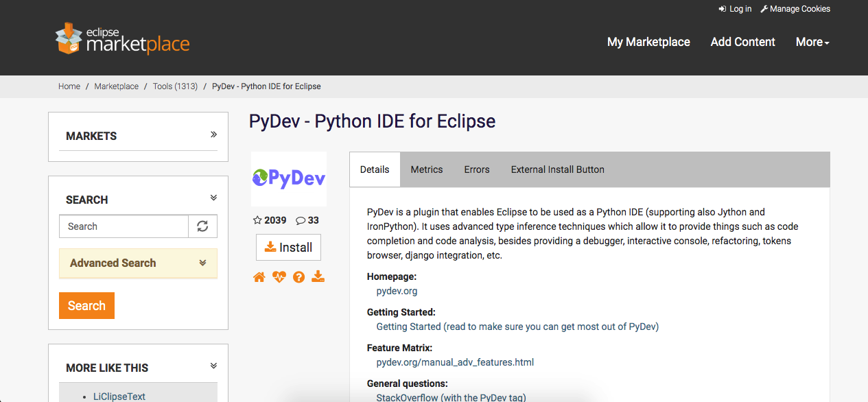Click the orange question mark icon
Screen dimensions: 868x402
tap(298, 277)
